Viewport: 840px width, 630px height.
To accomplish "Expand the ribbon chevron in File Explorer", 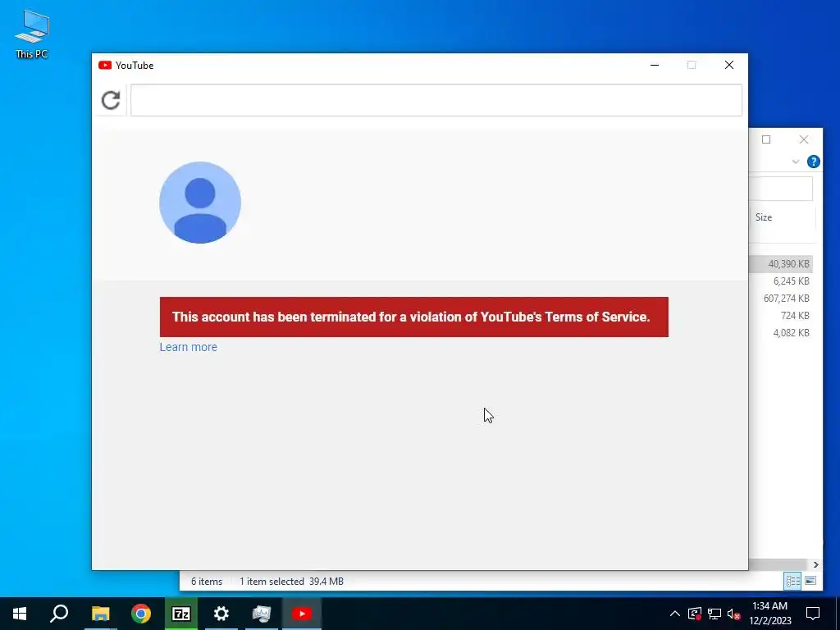I will pyautogui.click(x=796, y=162).
